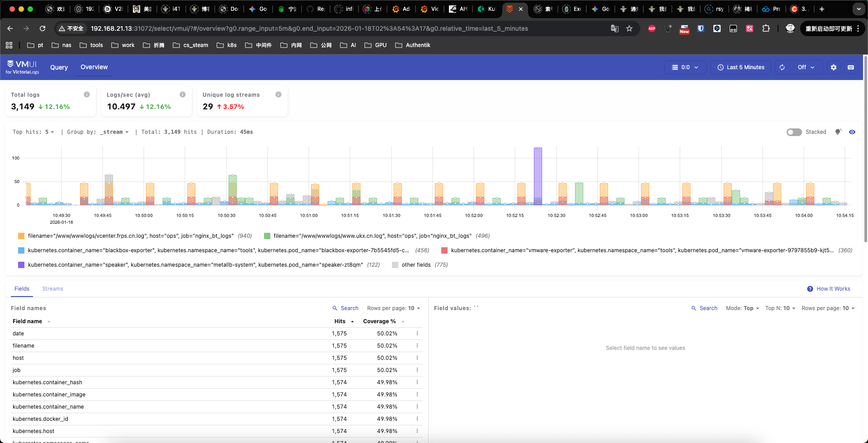The image size is (868, 443).
Task: Open the Top hits count dropdown
Action: (x=50, y=132)
